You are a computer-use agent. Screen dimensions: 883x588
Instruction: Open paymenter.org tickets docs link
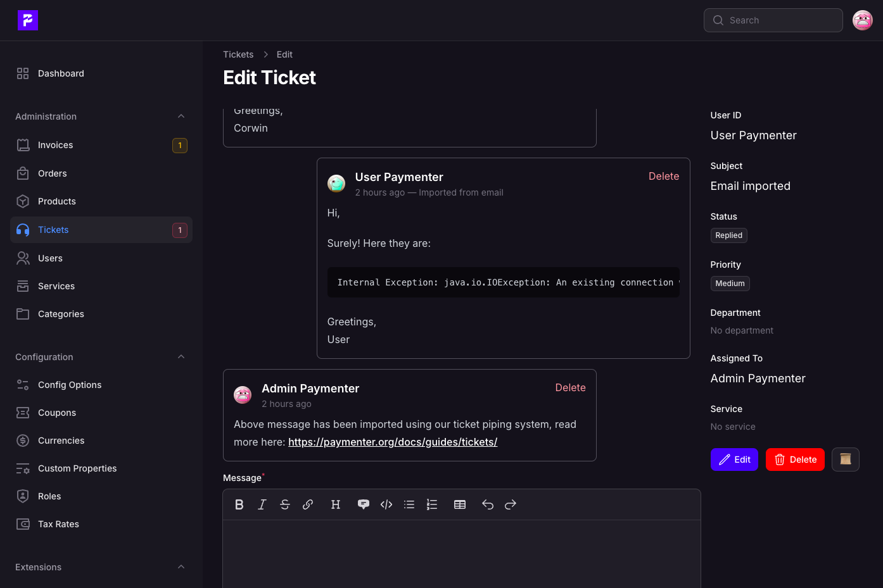[393, 442]
